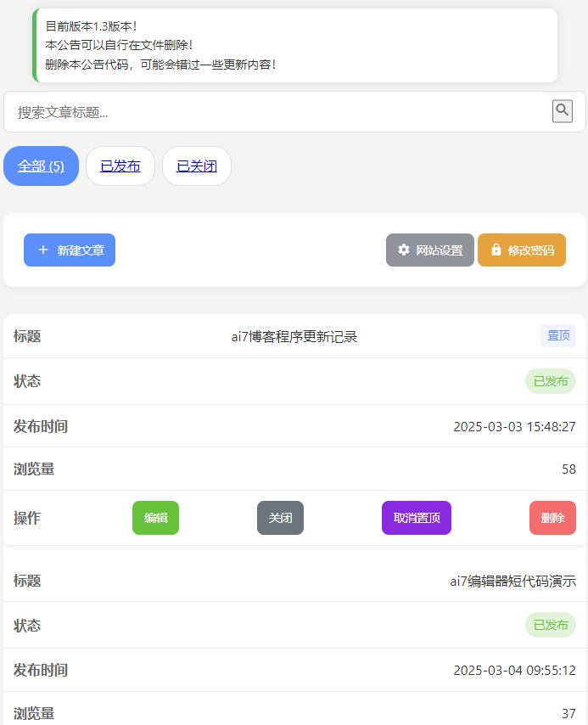Click the plus icon on 新建文章
Viewport: 588px width, 725px height.
point(43,250)
